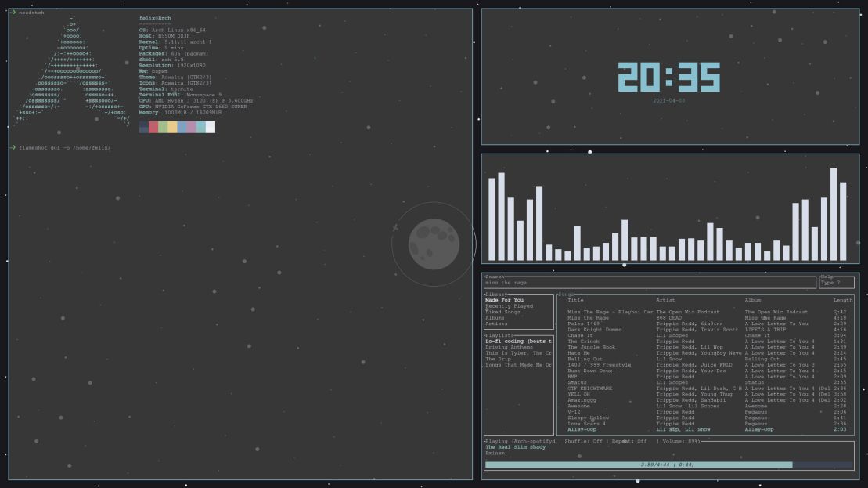
Task: Seek using the song progress bar
Action: point(668,465)
